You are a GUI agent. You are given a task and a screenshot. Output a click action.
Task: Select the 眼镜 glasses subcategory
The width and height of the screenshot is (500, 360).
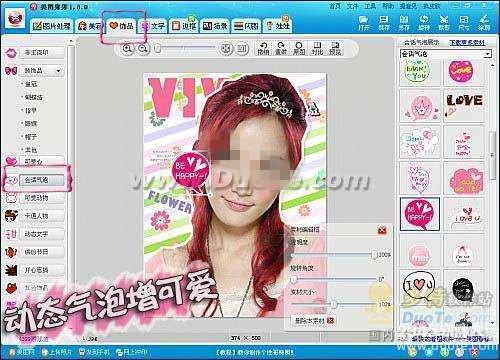[31, 123]
